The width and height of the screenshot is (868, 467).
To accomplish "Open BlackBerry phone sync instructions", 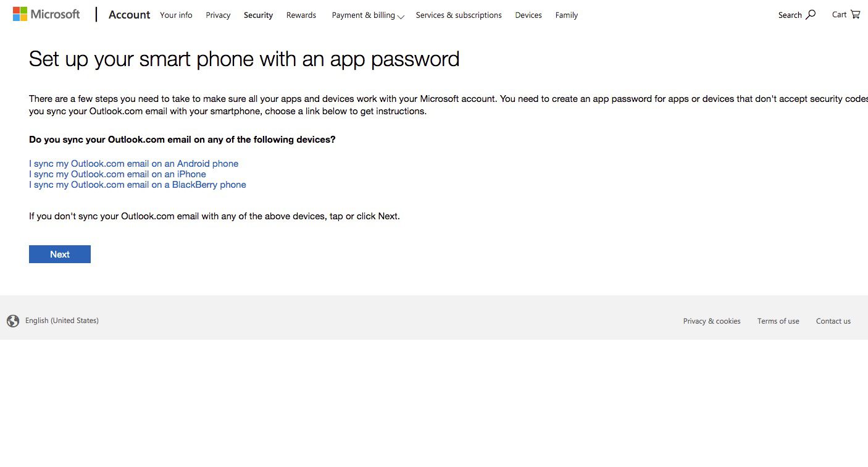I will 138,185.
